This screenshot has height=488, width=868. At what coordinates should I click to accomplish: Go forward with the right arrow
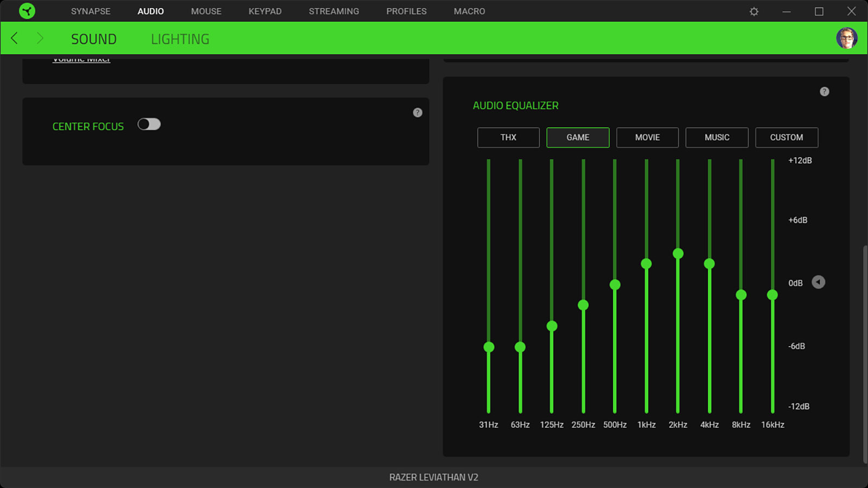coord(40,38)
